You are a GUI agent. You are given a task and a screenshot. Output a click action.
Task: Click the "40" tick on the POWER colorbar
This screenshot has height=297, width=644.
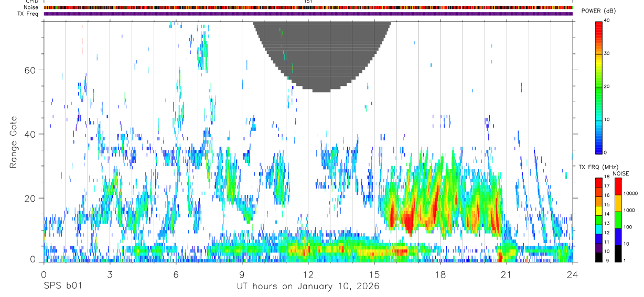coord(607,21)
